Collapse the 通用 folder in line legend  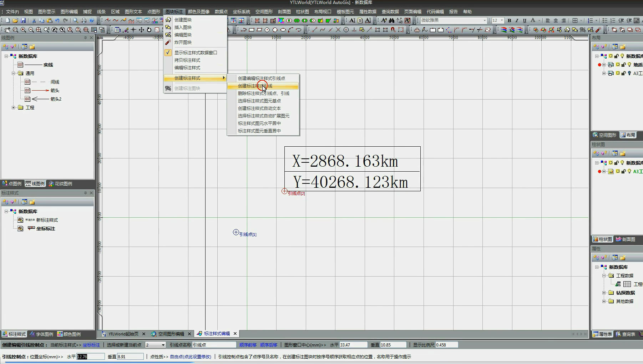tap(13, 73)
